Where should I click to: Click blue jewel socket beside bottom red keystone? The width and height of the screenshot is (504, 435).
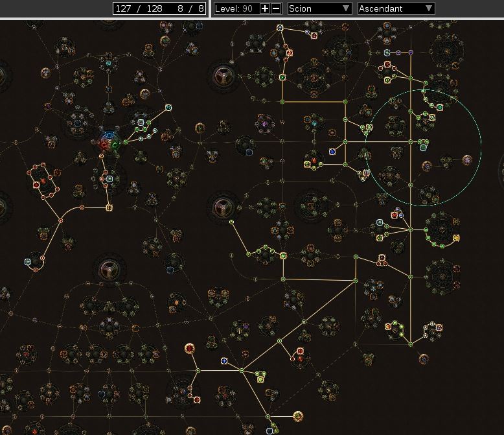tap(224, 361)
